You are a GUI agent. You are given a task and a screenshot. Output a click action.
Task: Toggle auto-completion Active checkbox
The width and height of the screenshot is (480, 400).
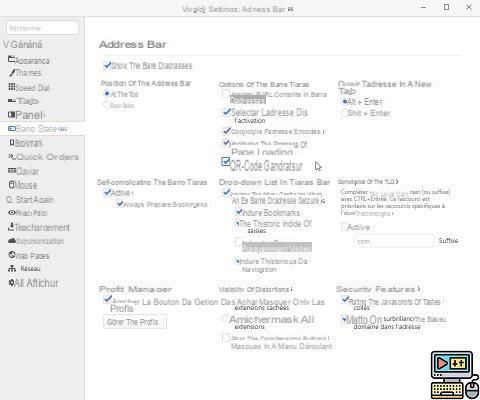[107, 192]
